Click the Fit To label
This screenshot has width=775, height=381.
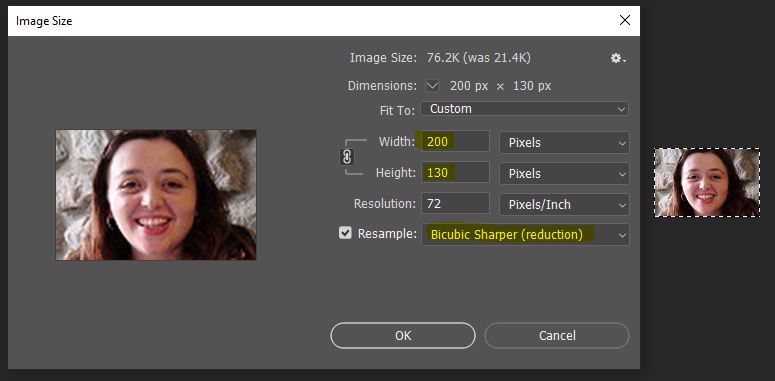397,110
